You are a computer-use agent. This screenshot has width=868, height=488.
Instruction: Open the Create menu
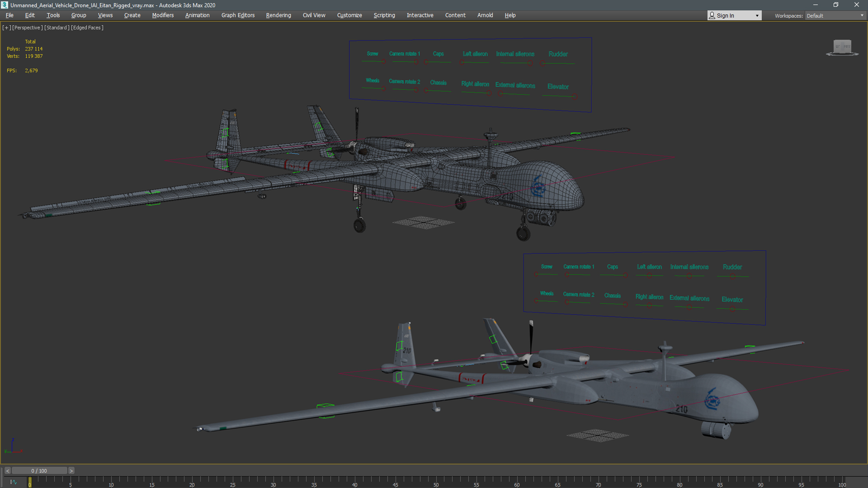point(132,15)
